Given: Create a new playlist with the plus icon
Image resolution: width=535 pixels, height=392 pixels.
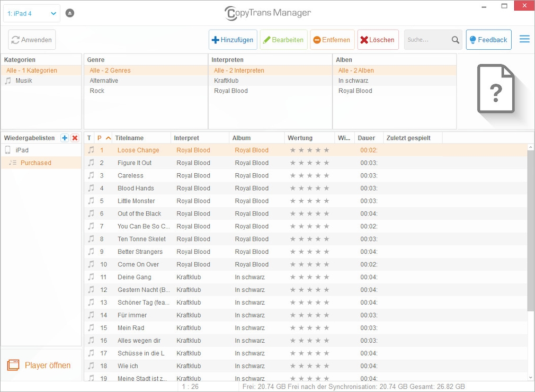Looking at the screenshot, I should coord(64,138).
